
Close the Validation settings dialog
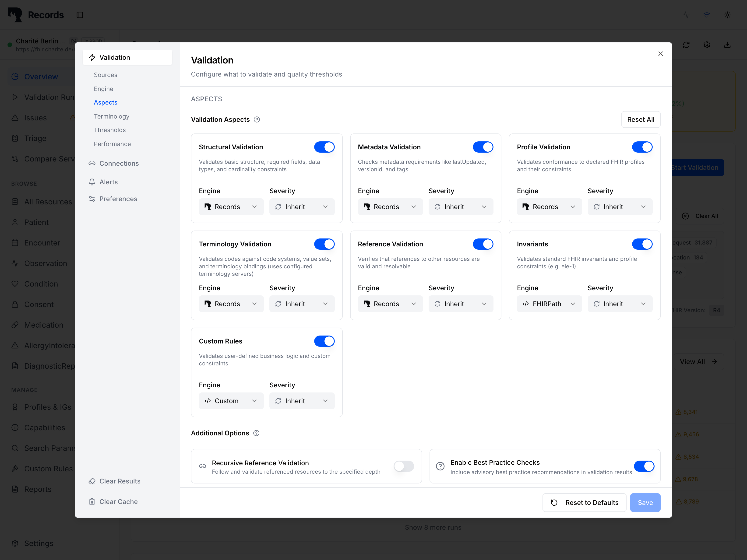pos(660,54)
